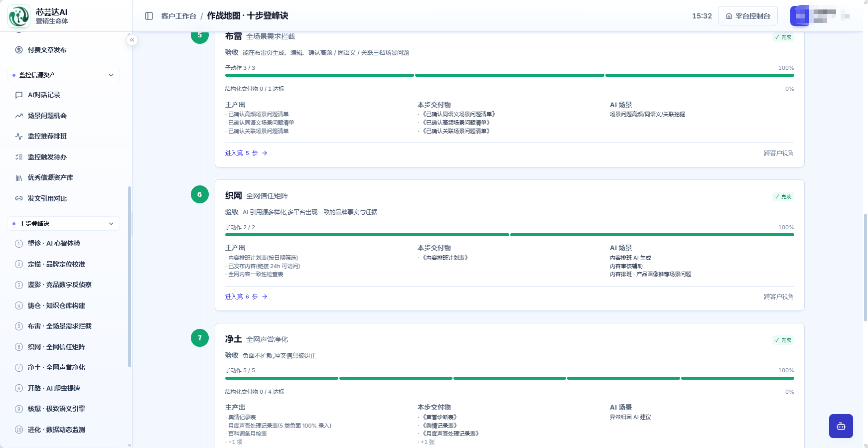The width and height of the screenshot is (868, 448).
Task: Click the sidebar vertical scrollbar
Action: tap(130, 277)
